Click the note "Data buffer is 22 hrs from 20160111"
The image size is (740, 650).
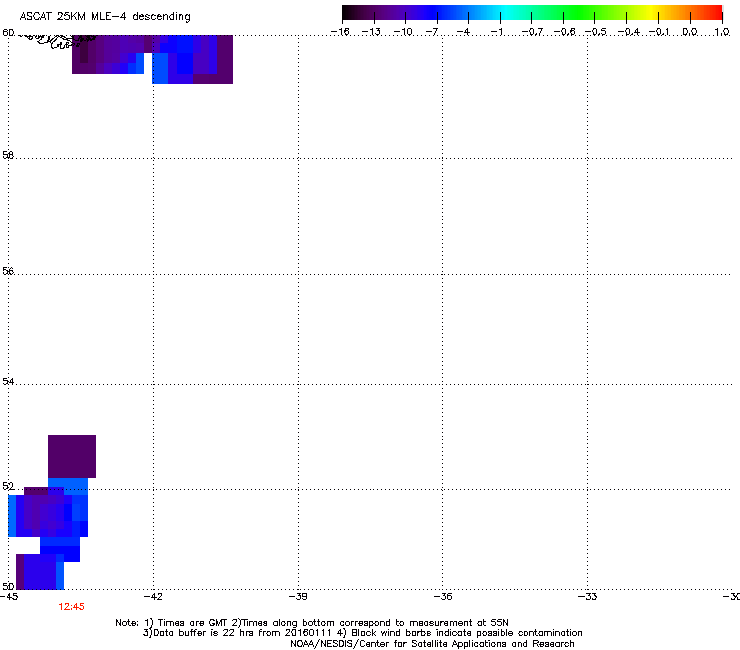(x=238, y=633)
